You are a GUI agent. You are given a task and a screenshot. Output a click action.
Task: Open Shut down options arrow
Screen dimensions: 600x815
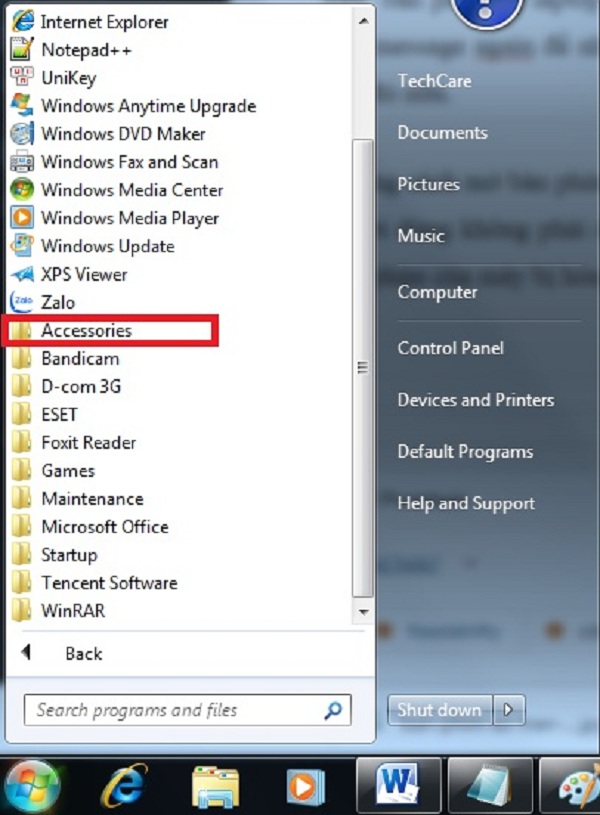(509, 710)
